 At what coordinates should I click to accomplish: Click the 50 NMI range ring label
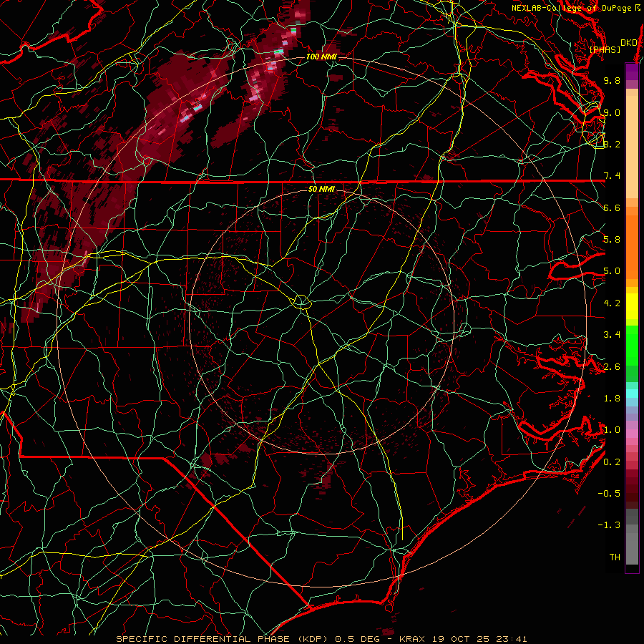click(321, 189)
